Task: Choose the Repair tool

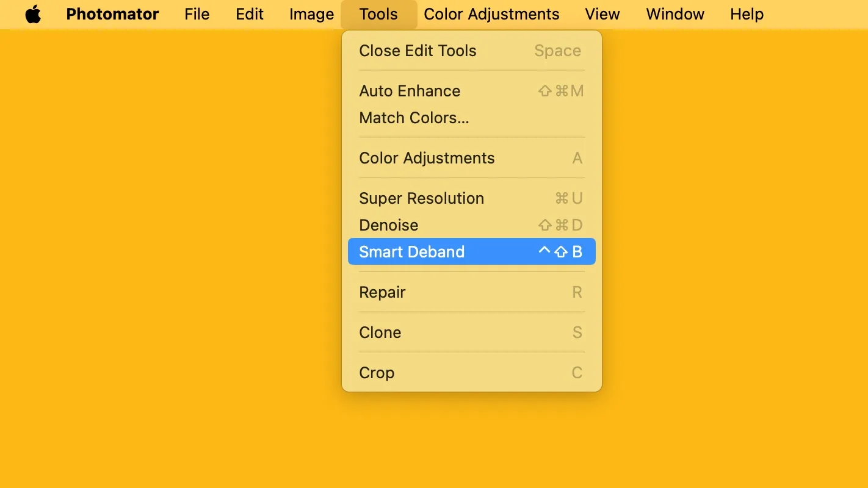Action: click(x=472, y=292)
